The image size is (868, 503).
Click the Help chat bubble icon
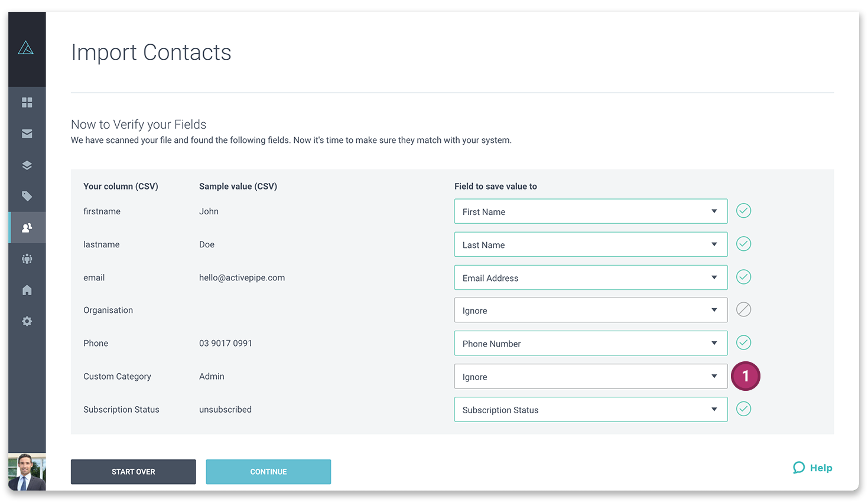coord(799,468)
